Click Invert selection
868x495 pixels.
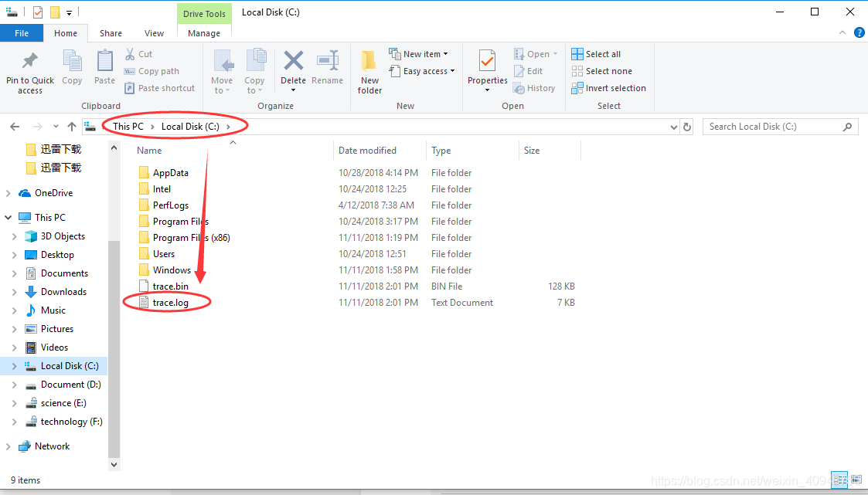tap(608, 88)
